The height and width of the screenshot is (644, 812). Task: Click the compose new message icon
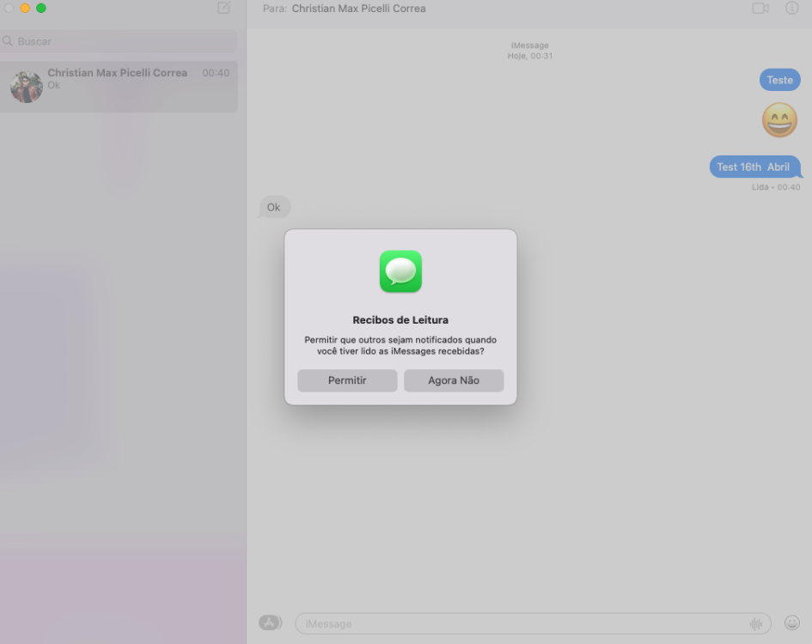[x=223, y=8]
